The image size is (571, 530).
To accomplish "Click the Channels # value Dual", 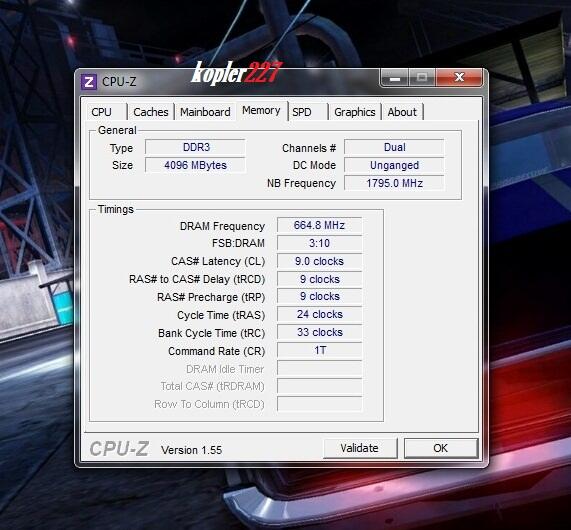I will click(x=394, y=147).
